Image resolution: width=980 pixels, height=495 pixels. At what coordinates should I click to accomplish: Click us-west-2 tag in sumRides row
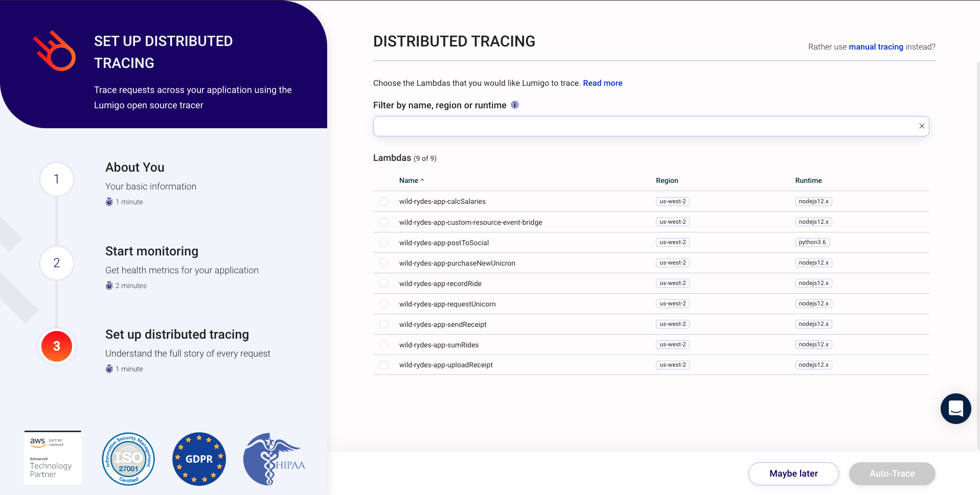(673, 344)
